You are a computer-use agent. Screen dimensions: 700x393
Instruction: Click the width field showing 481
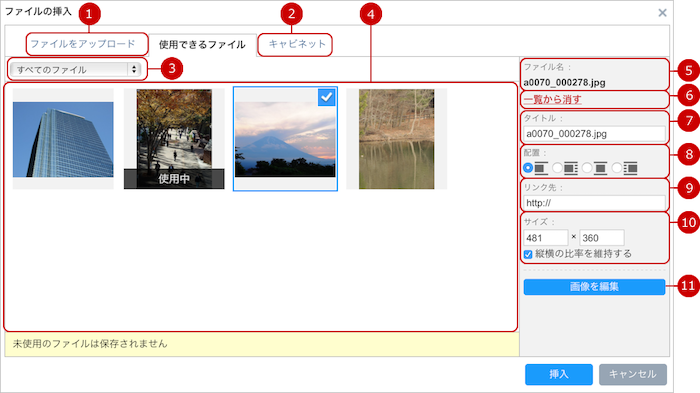[546, 238]
